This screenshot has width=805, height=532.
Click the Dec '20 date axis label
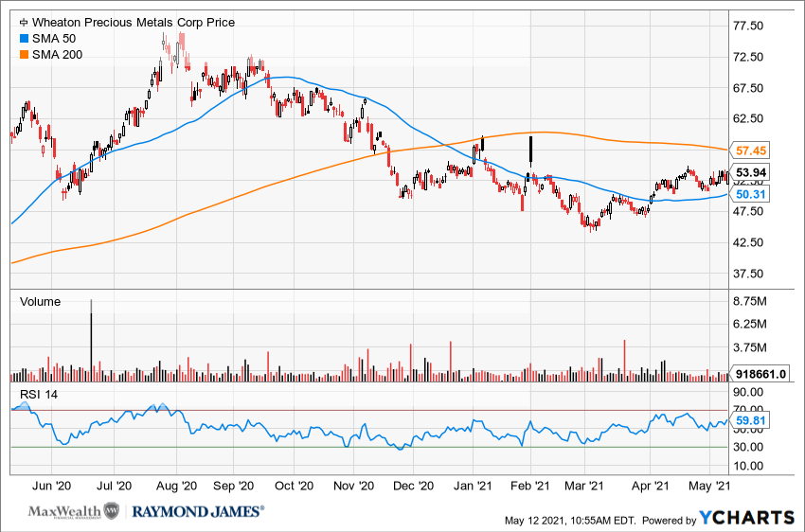pyautogui.click(x=413, y=486)
